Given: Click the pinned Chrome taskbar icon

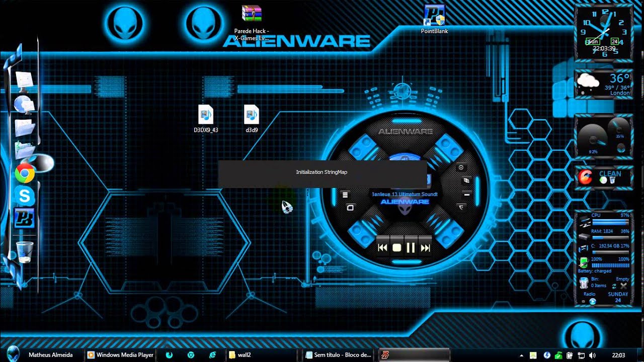Looking at the screenshot, I should 191,355.
